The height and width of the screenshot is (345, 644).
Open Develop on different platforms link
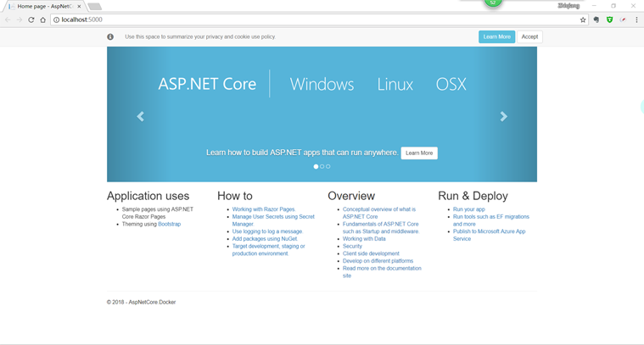click(378, 261)
